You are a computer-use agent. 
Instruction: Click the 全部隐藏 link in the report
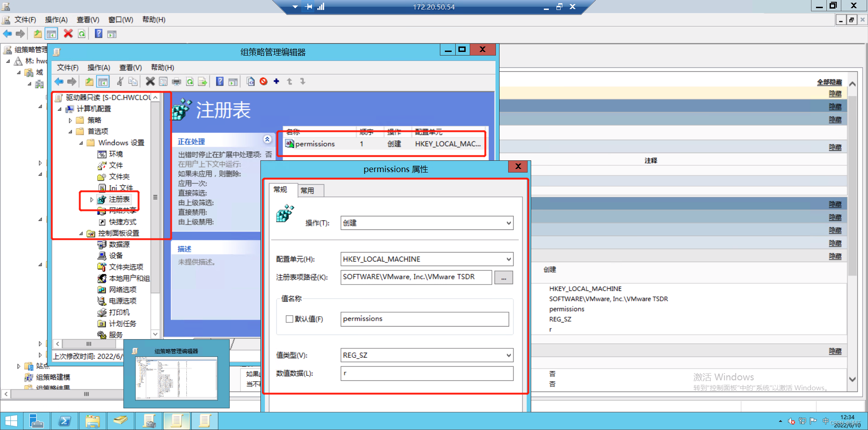pos(829,82)
